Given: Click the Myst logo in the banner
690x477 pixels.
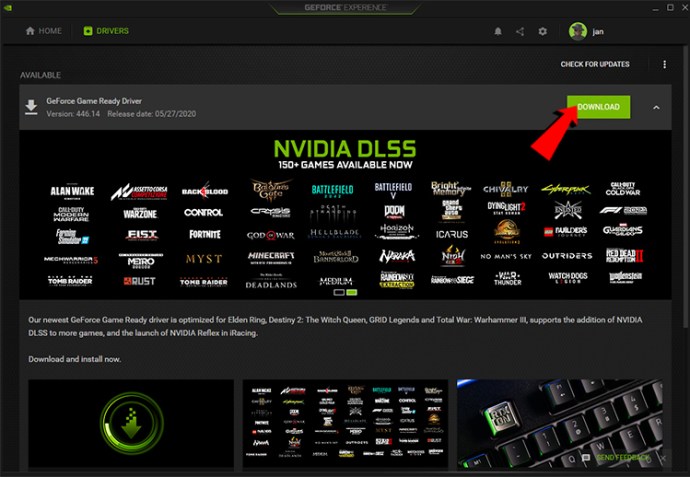Looking at the screenshot, I should [204, 259].
